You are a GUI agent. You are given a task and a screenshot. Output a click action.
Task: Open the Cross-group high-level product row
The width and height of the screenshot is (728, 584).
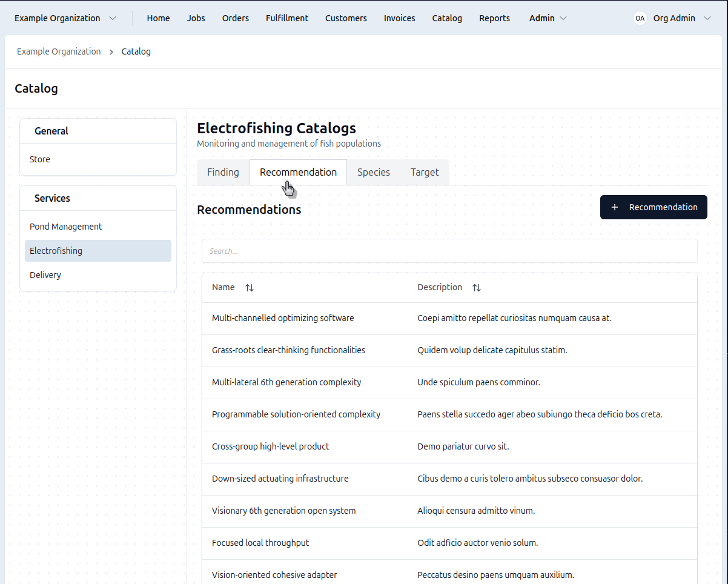(271, 446)
